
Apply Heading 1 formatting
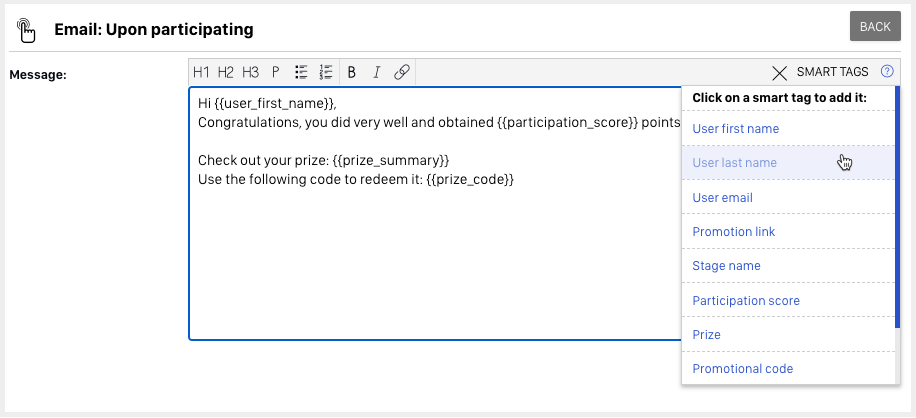click(x=201, y=72)
